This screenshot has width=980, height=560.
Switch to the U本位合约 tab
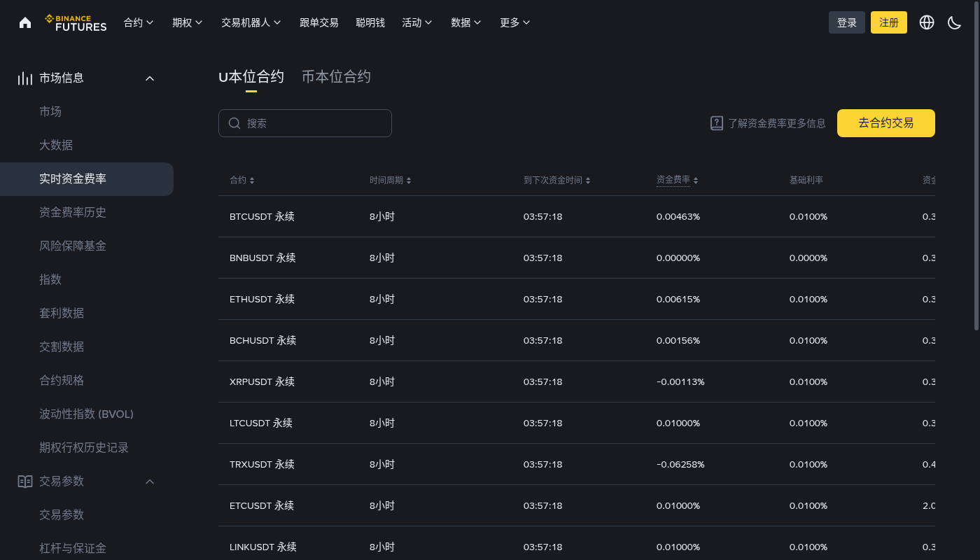point(251,77)
